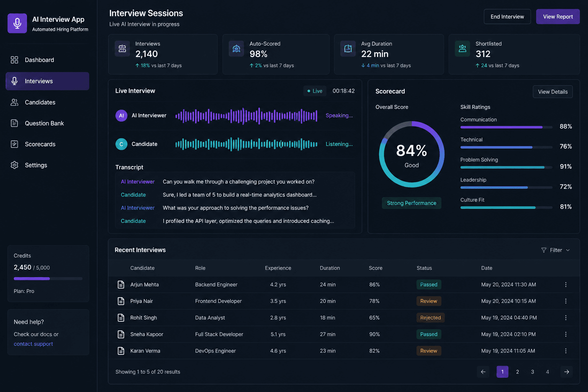Go to page 4 of results

547,372
